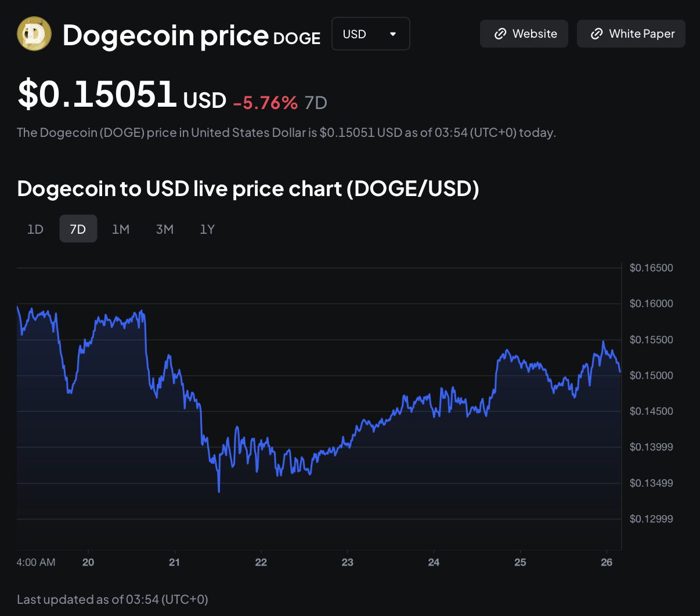Click the $0.15051 current price value

(97, 95)
